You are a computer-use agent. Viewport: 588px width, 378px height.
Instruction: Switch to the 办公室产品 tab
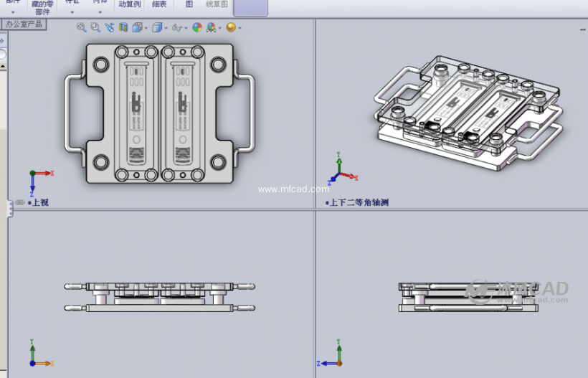(24, 24)
